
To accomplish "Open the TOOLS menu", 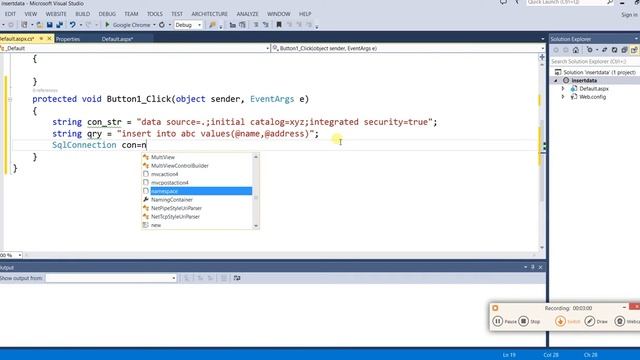I will (x=155, y=14).
